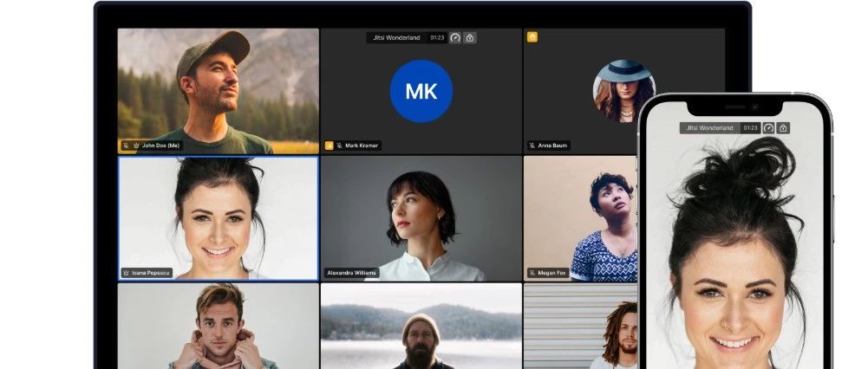Click the John Doe (Me) name label
This screenshot has height=369, width=868.
click(160, 146)
